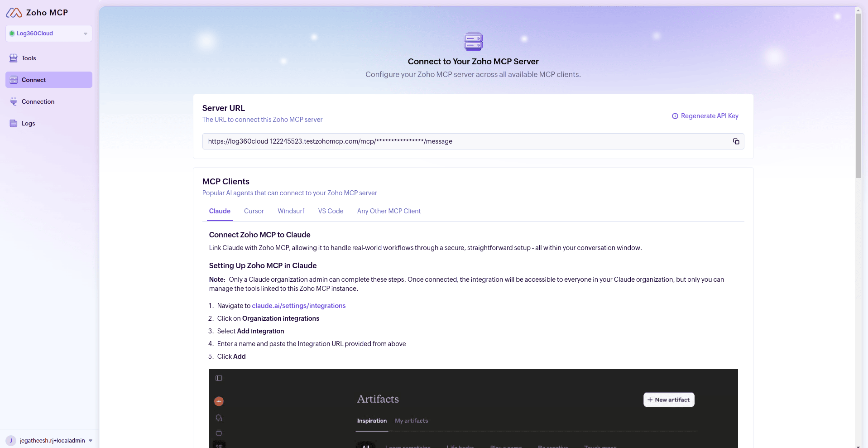Switch to the Claude client tab
Screen dimensions: 868x448
point(220,211)
